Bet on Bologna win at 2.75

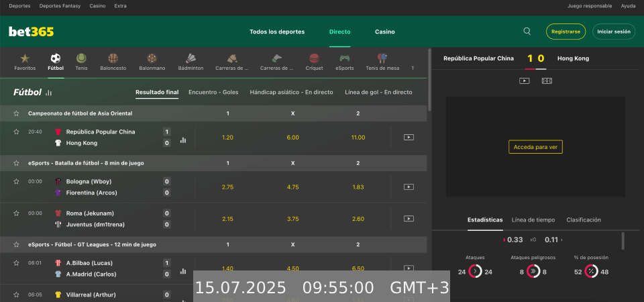227,187
